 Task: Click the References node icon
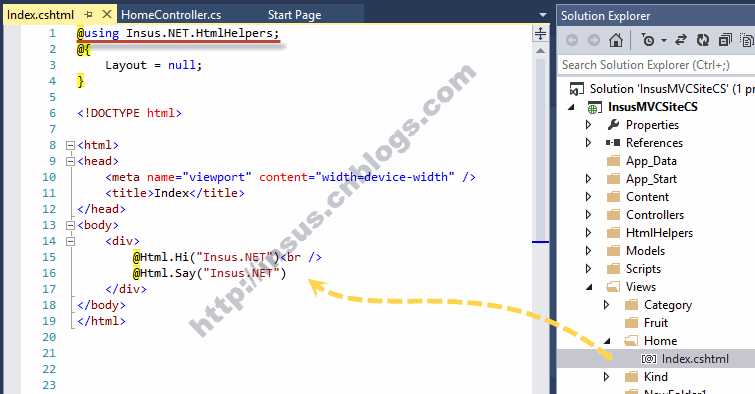[613, 143]
